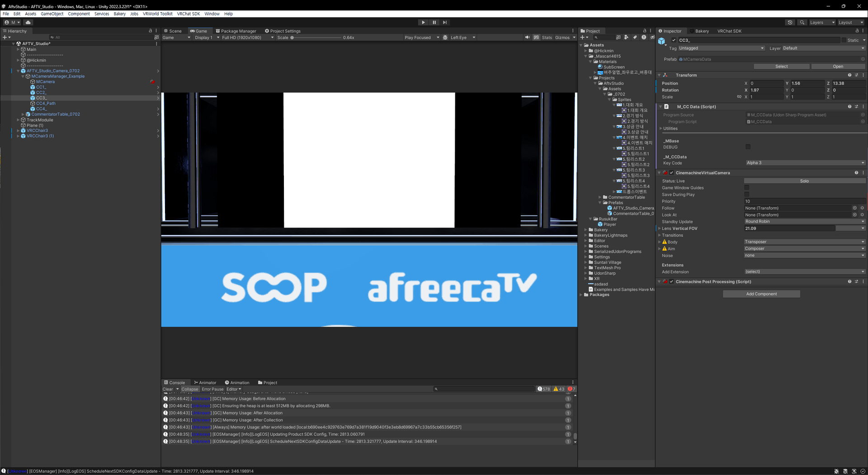Switch to the Bakery tab in Inspector

(699, 31)
